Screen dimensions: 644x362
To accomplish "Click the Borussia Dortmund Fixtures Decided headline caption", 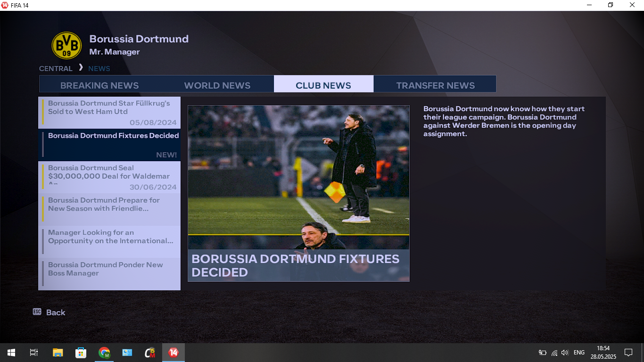I will 296,265.
